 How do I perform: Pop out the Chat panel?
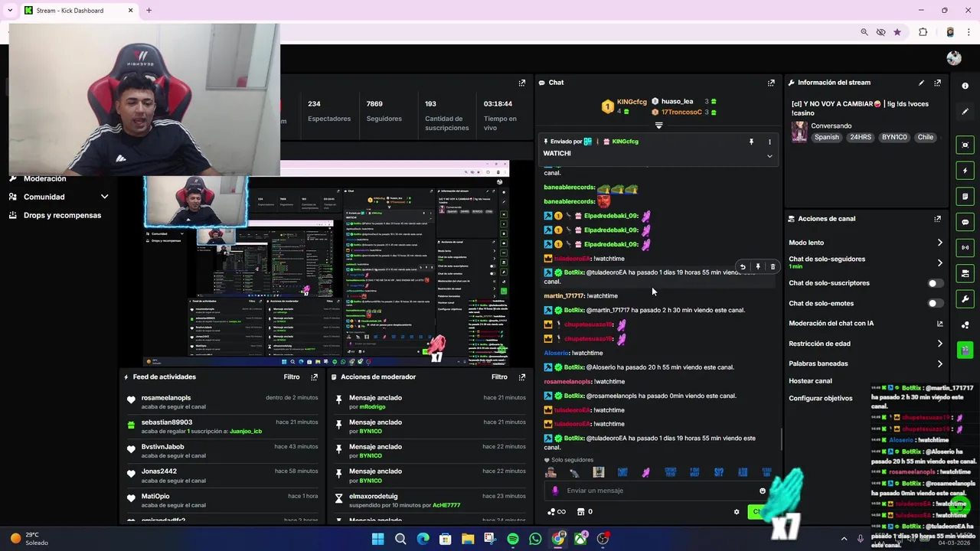[771, 83]
